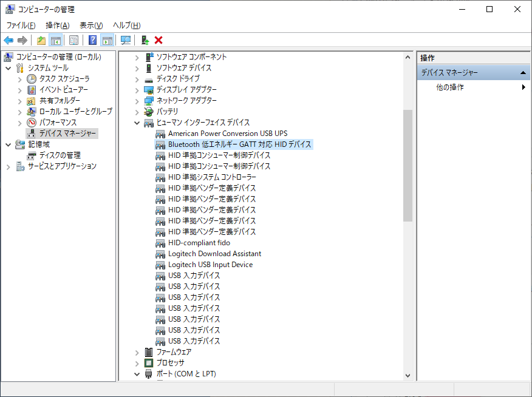Toggle the show/hide action pane button
Viewport: 532px width, 397px height.
pos(107,40)
